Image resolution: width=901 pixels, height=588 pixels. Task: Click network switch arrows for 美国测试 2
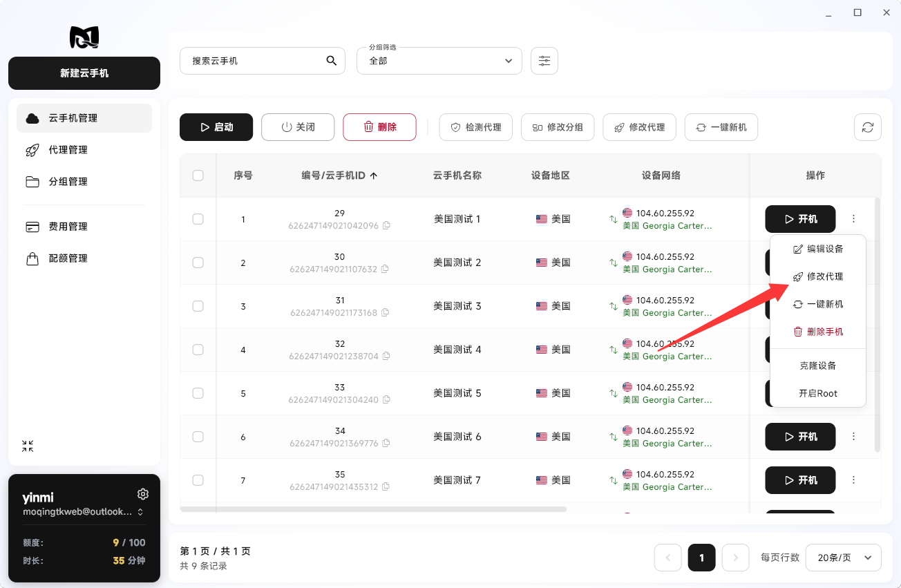[613, 263]
